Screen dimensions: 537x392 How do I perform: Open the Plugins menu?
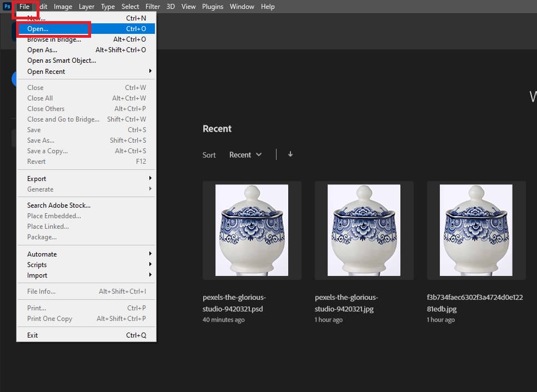(x=212, y=7)
